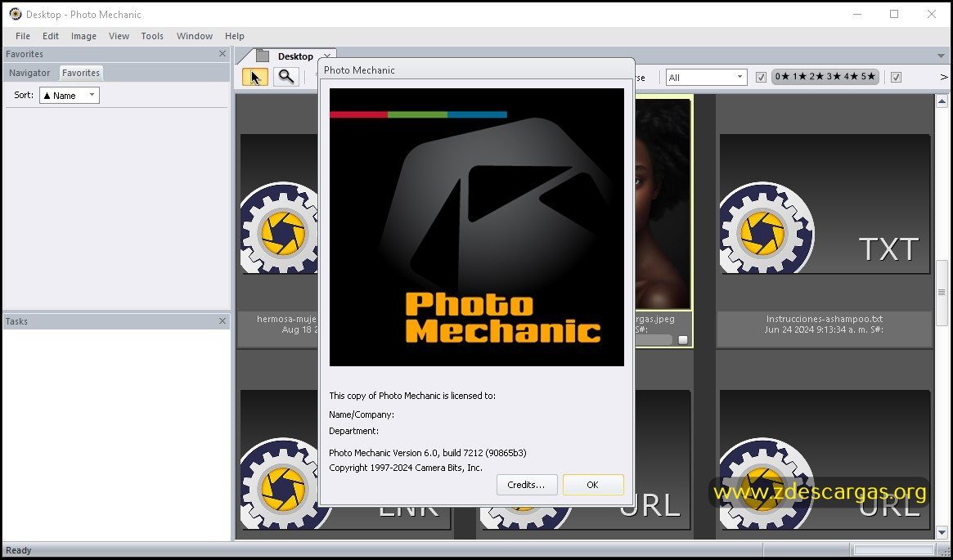This screenshot has width=953, height=560.
Task: Click the 'Ready' status bar text
Action: coord(18,550)
